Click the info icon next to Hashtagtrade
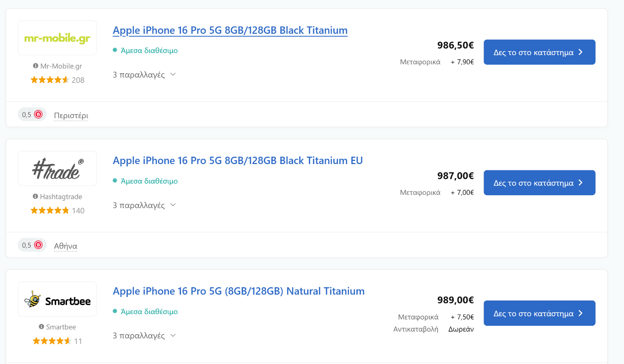The width and height of the screenshot is (624, 364). point(35,196)
